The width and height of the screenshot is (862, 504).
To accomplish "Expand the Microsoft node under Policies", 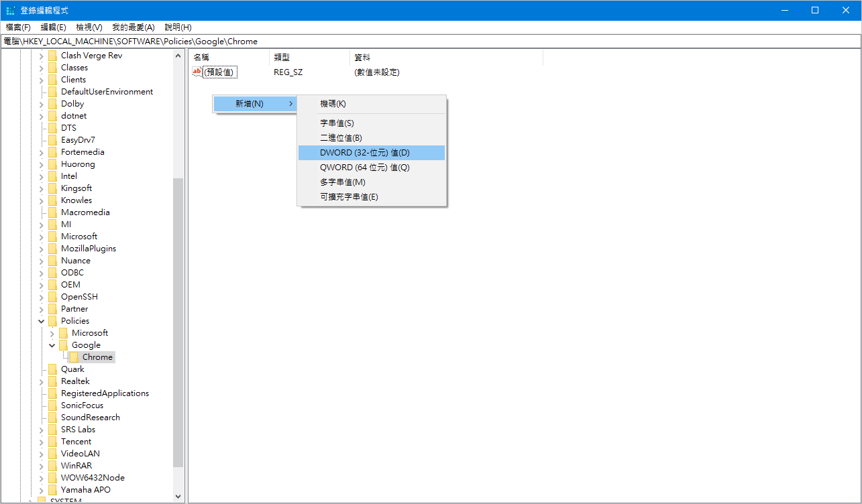I will (52, 333).
